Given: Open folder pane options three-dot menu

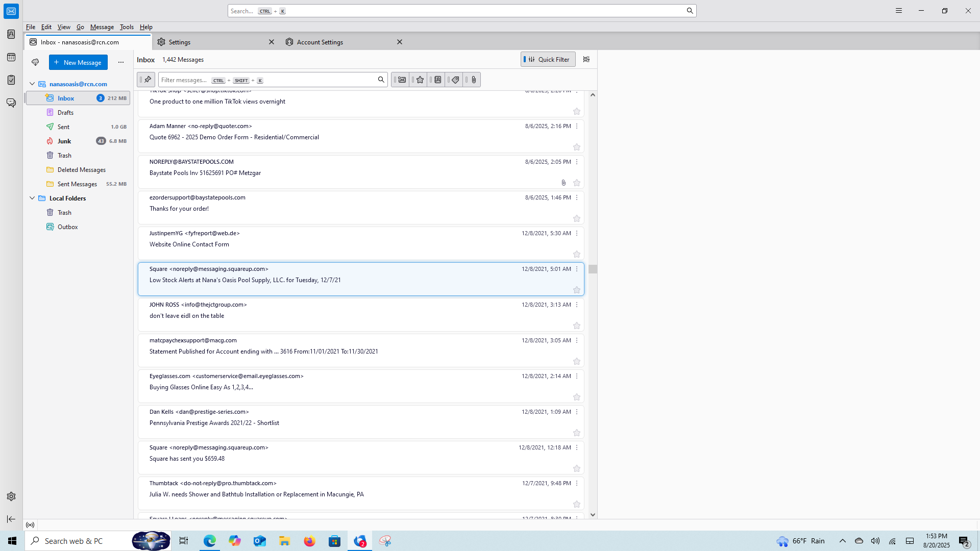Looking at the screenshot, I should (x=121, y=62).
